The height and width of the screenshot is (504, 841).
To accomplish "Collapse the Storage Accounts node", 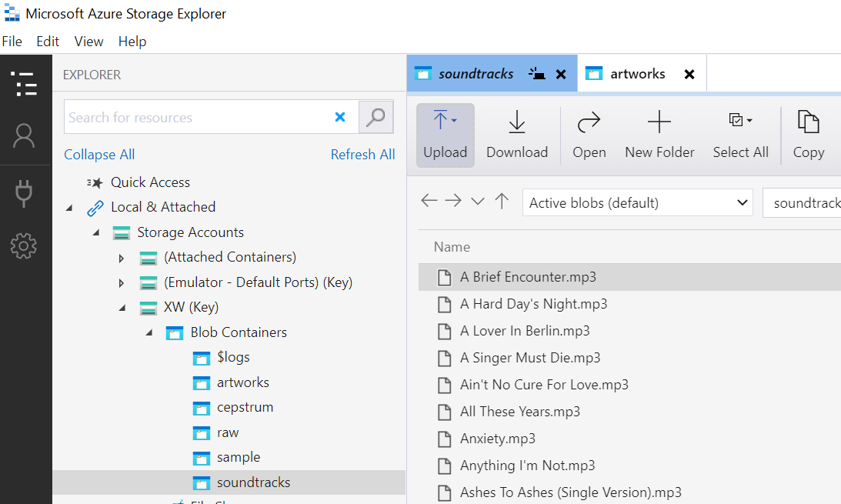I will click(x=96, y=232).
